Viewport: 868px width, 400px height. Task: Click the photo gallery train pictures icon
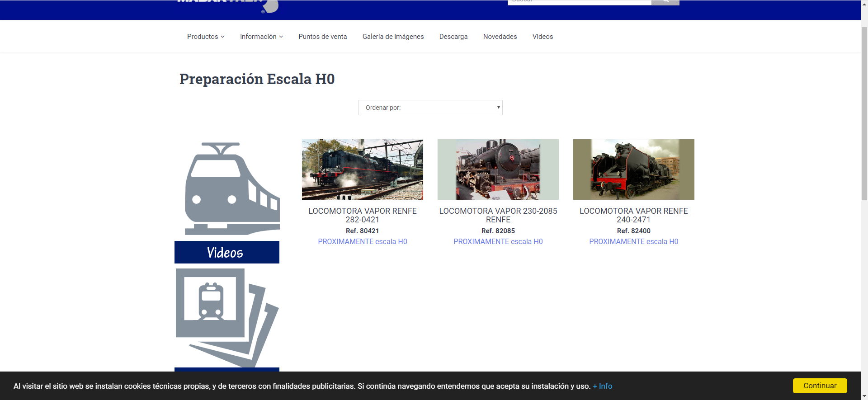coord(227,318)
